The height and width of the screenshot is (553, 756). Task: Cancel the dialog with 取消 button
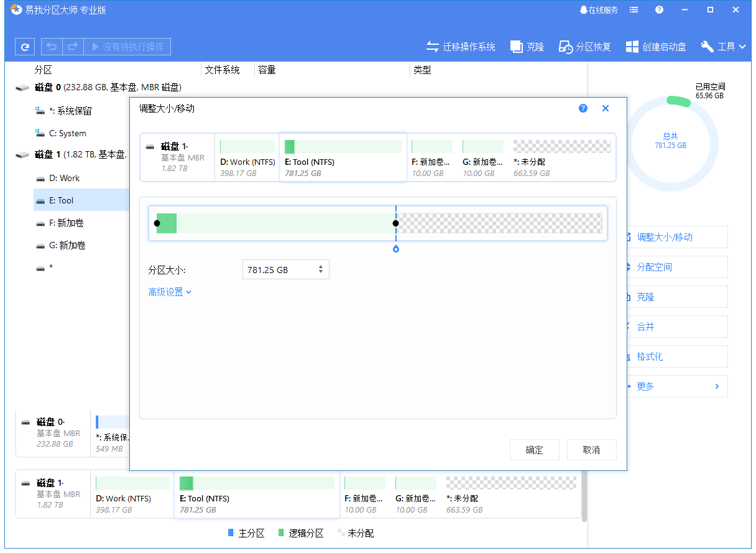(591, 450)
